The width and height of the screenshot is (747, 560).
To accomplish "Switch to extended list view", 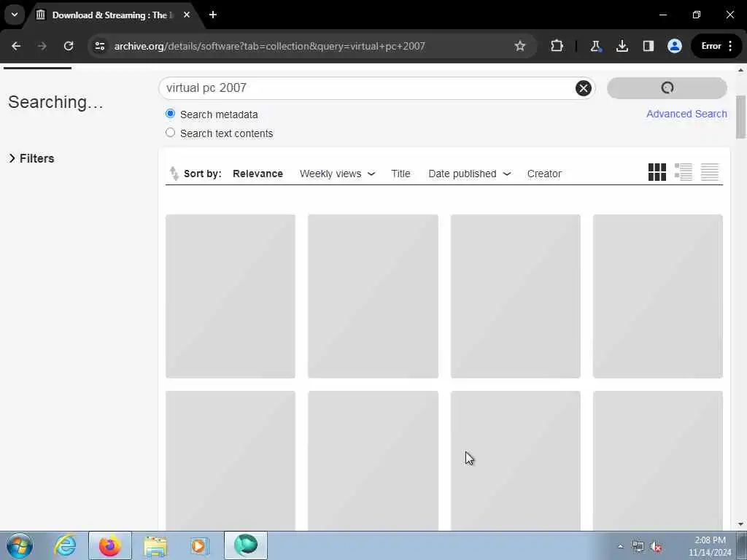I will 683,172.
